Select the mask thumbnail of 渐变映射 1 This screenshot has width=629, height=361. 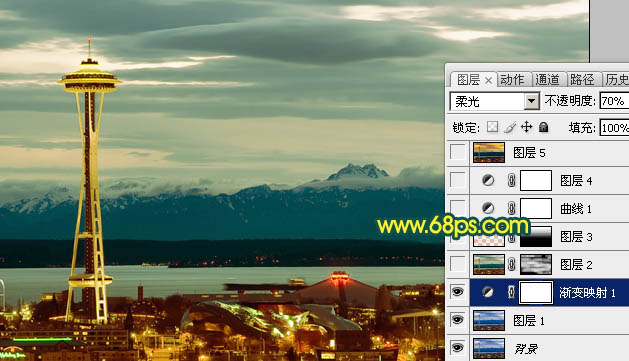(x=536, y=292)
